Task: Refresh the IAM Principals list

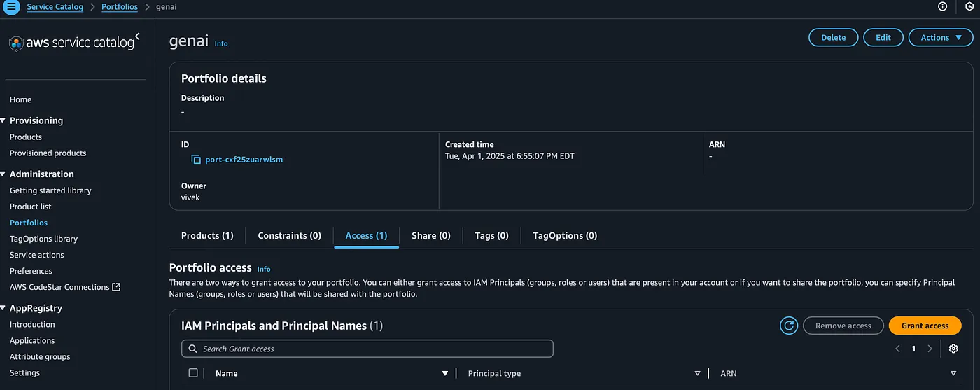Action: coord(789,326)
